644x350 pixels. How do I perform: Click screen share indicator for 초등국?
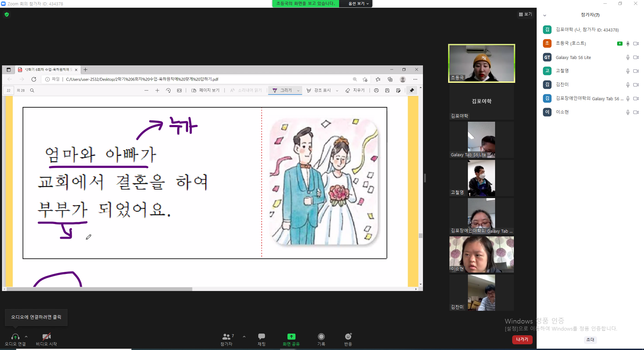coord(620,44)
